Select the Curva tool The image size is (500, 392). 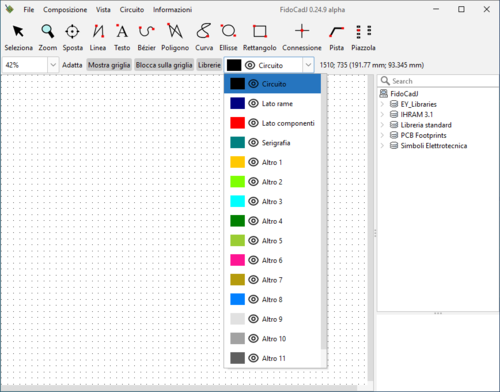click(204, 37)
